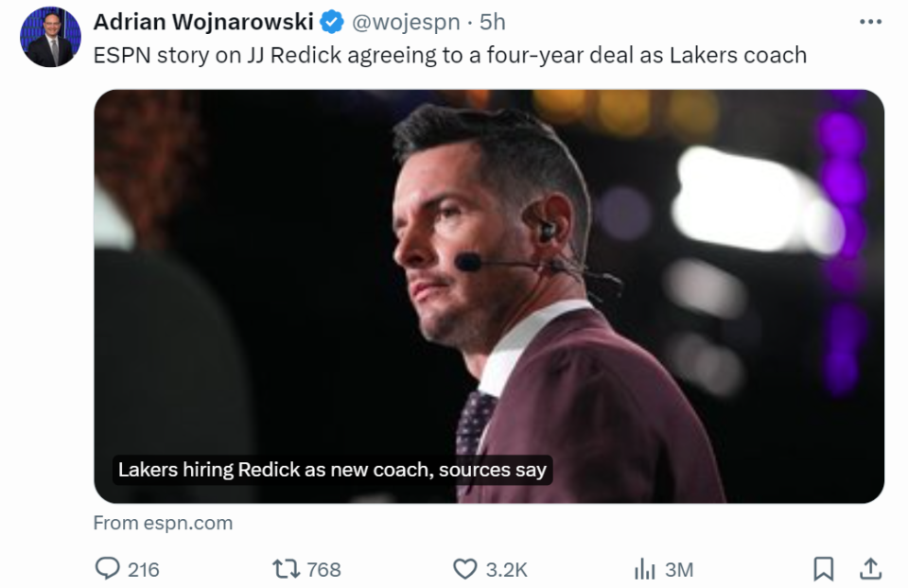The width and height of the screenshot is (908, 588).
Task: Click the 'Lakers hiring Redick' headline caption
Action: [332, 470]
